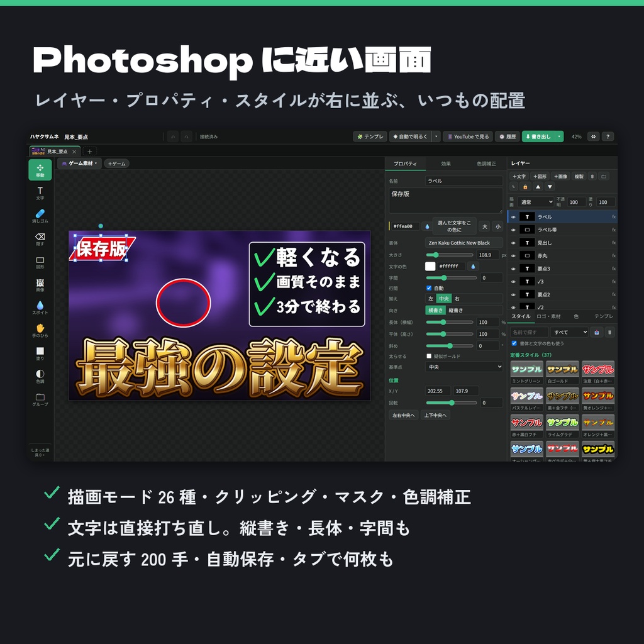Select the 隠す hide tool
Viewport: 644px width, 644px height.
tap(40, 239)
